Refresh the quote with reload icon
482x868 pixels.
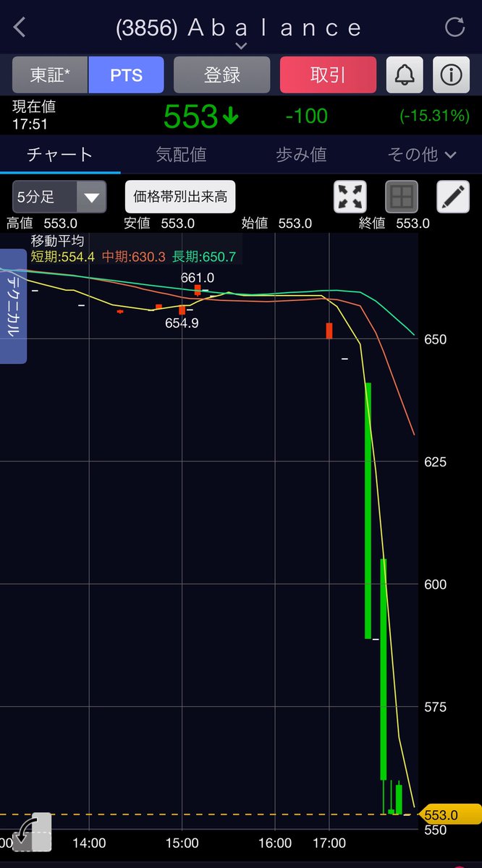454,27
